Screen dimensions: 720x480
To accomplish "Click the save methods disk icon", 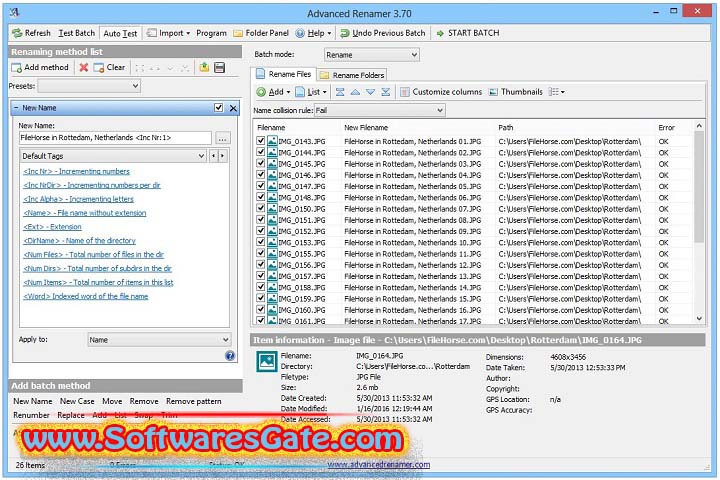I will click(219, 68).
